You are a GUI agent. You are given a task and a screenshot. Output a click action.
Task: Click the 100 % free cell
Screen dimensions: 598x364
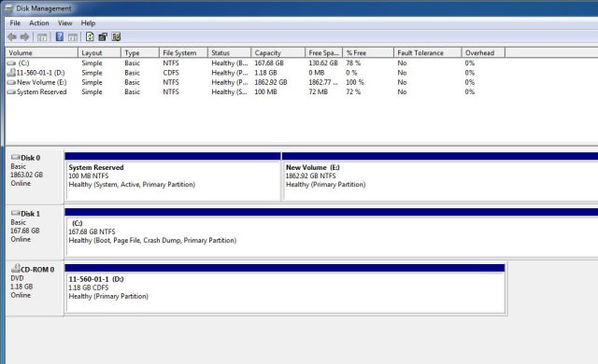pos(355,82)
